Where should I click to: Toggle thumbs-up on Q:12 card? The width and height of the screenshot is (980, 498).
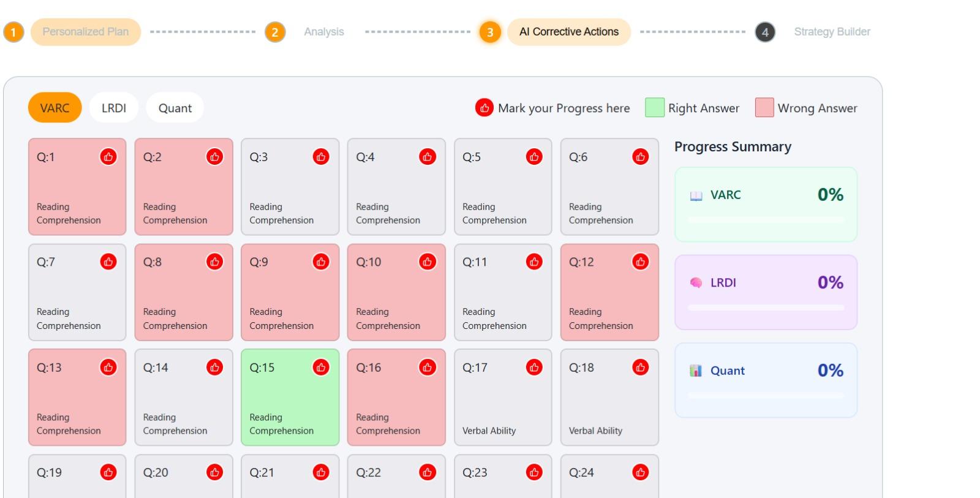[x=640, y=262]
